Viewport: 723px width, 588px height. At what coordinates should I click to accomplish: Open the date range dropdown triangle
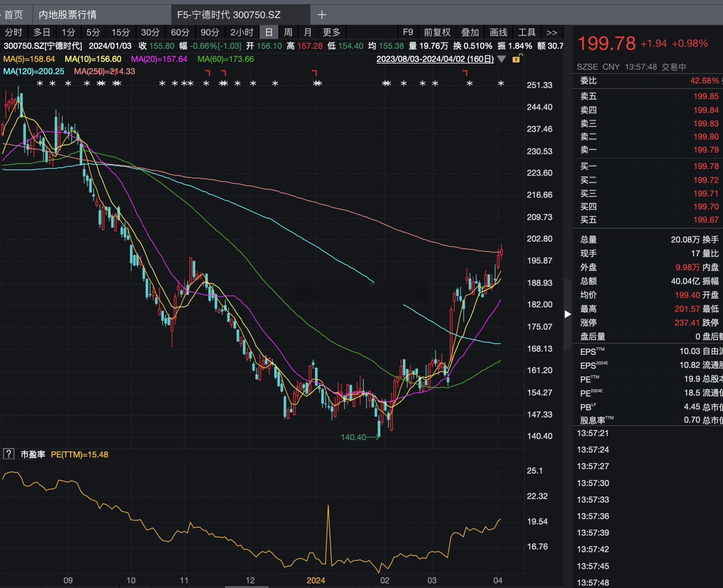502,59
